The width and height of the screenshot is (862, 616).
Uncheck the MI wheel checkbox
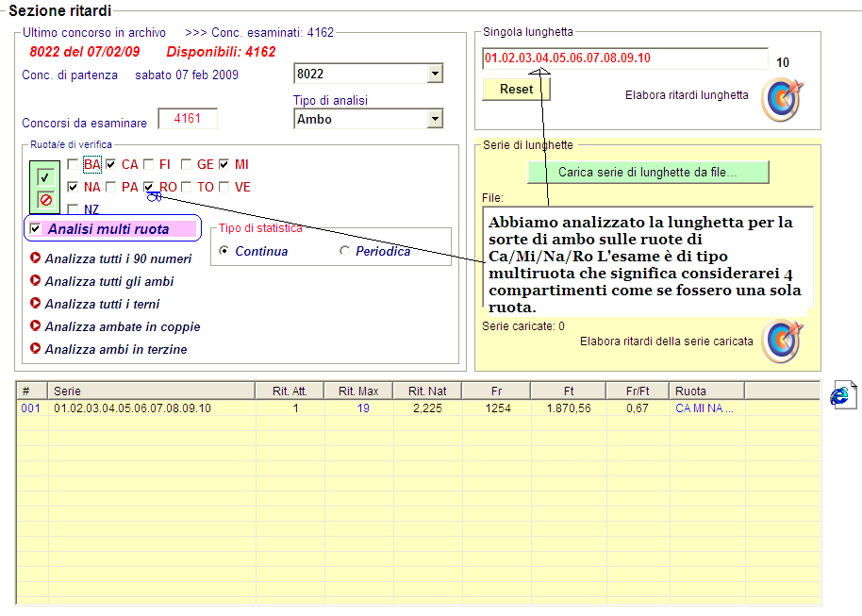(x=224, y=164)
